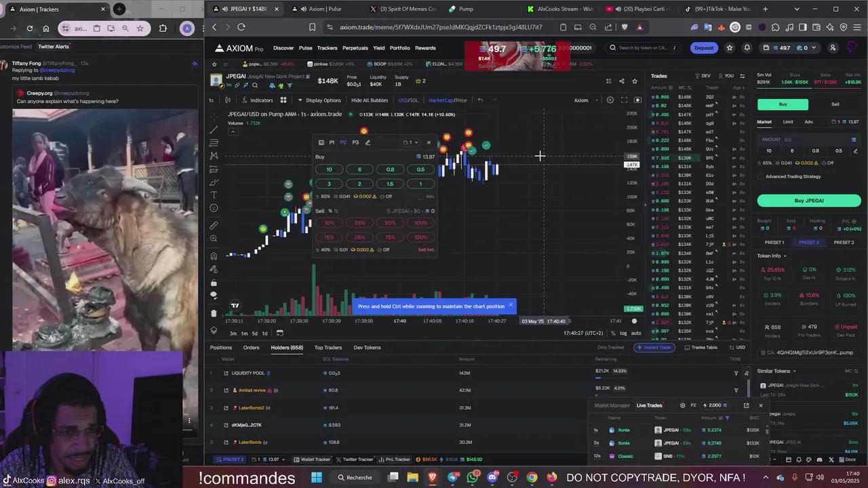Screen dimensions: 868x488
Task: Open the Indicators menu
Action: point(257,100)
